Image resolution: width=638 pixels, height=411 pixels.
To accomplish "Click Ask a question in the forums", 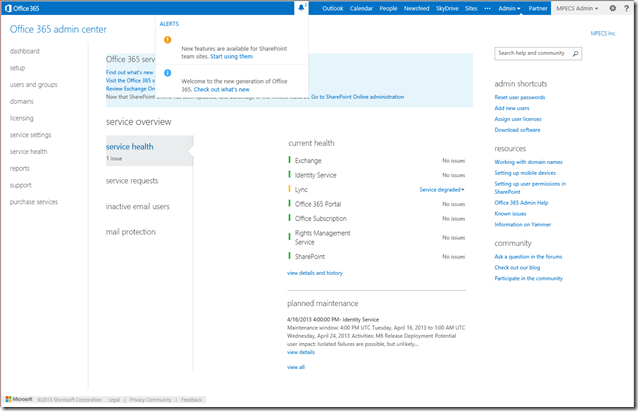I will [x=528, y=257].
